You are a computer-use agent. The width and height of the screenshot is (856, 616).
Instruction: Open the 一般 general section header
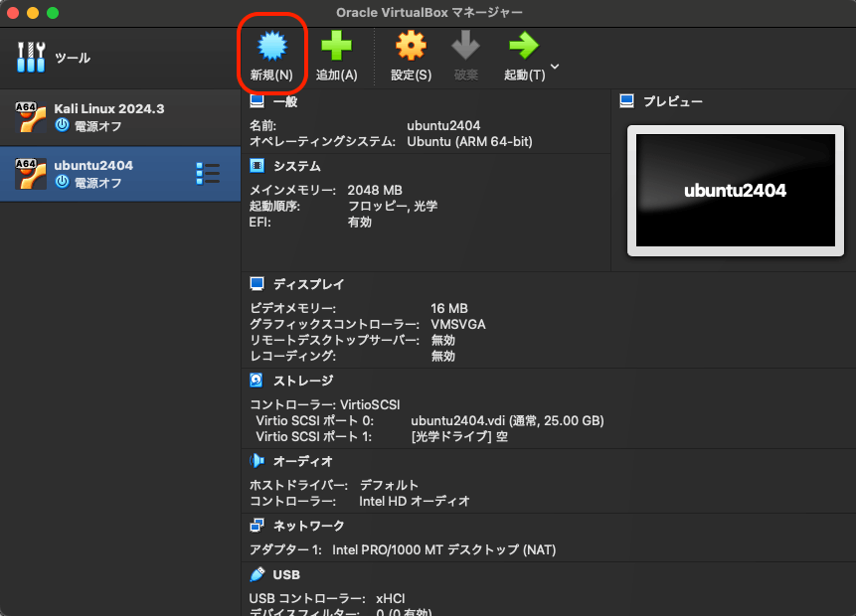click(285, 101)
